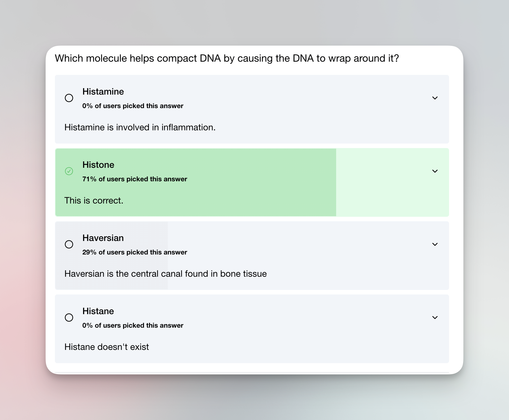Click the Histone answer label
This screenshot has width=509, height=420.
click(x=98, y=165)
